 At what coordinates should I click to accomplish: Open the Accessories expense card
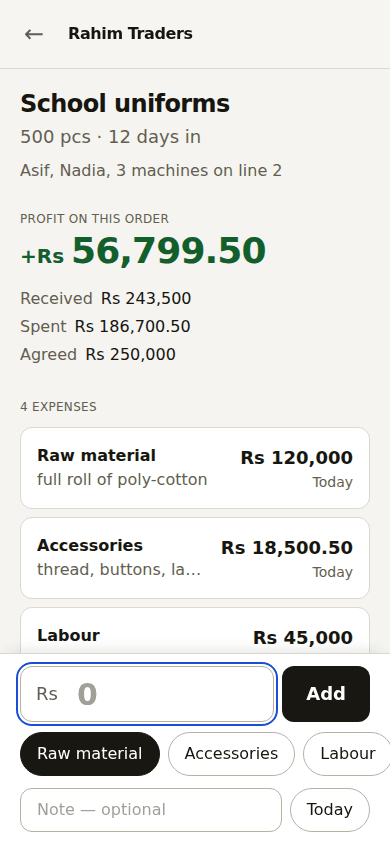point(195,558)
